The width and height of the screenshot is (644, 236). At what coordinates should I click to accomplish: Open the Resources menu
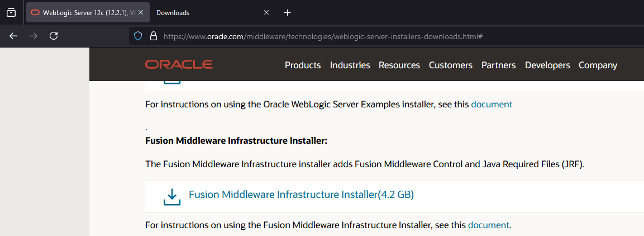[x=399, y=65]
